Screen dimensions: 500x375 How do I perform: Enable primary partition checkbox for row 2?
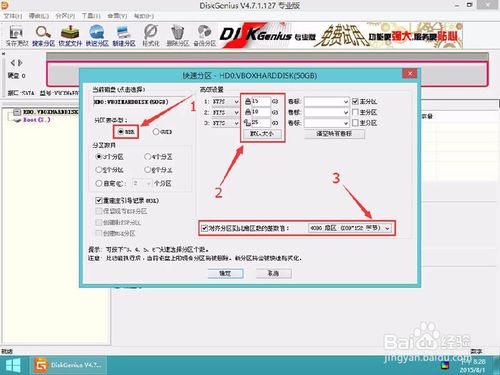(x=355, y=112)
